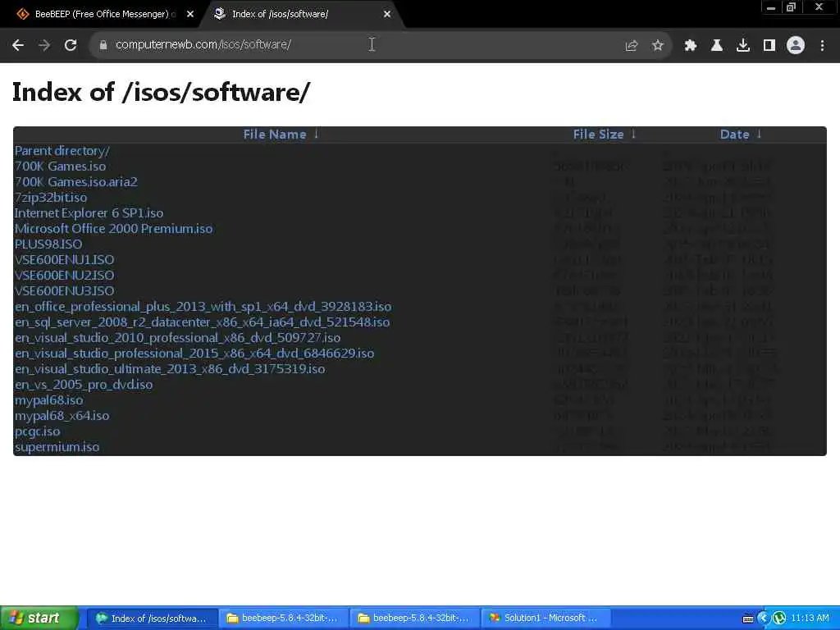The width and height of the screenshot is (840, 630).
Task: Toggle the side panel icon
Action: pyautogui.click(x=769, y=46)
